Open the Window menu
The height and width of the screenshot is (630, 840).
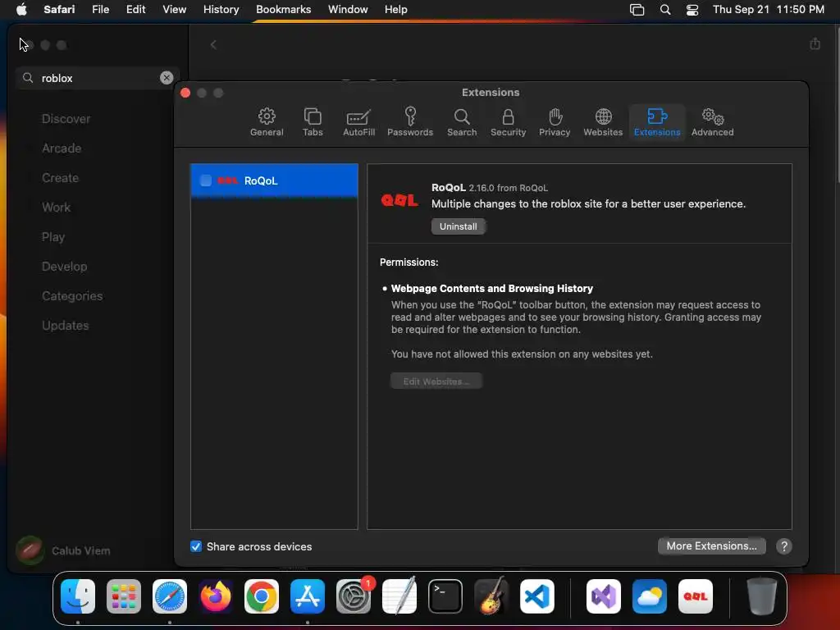pyautogui.click(x=348, y=10)
